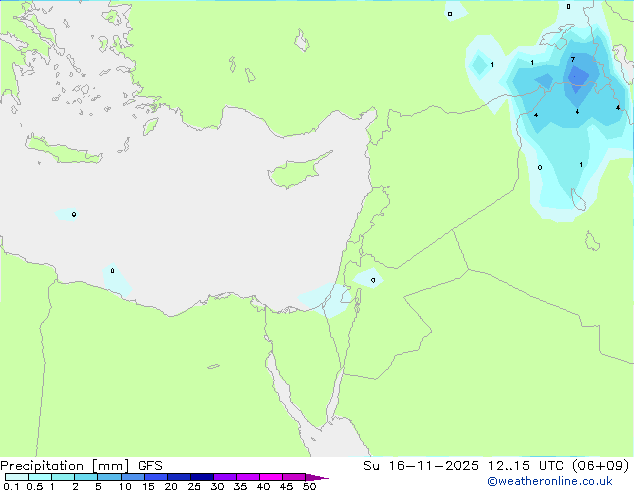
Task: Select the 2–5 mm legend color box
Action: 86,477
